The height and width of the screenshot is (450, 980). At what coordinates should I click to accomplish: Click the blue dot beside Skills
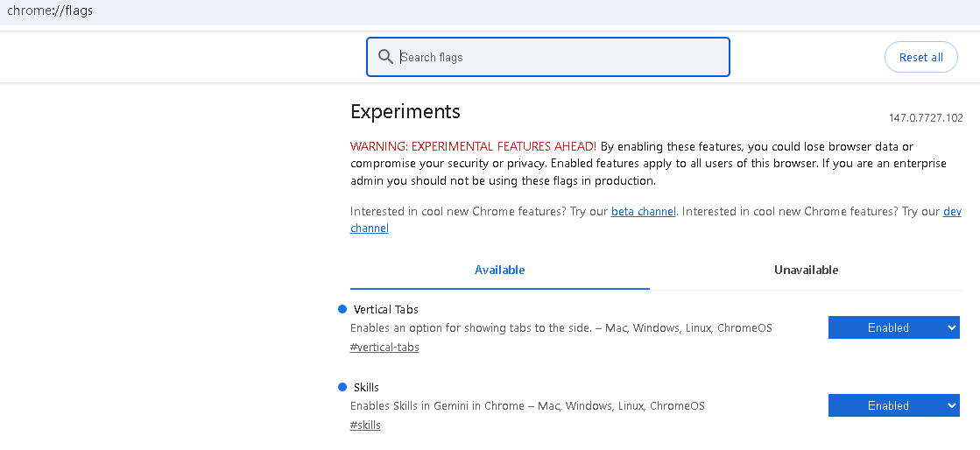(342, 387)
